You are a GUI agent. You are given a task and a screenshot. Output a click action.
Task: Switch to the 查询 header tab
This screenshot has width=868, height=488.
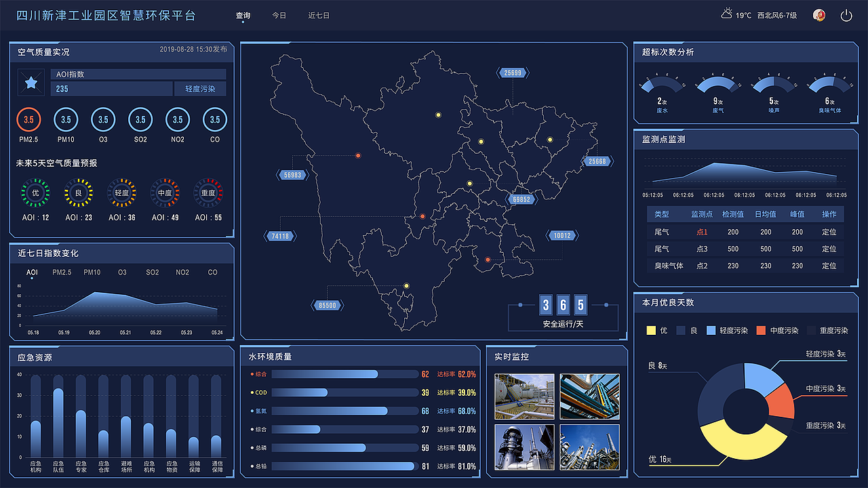[243, 16]
